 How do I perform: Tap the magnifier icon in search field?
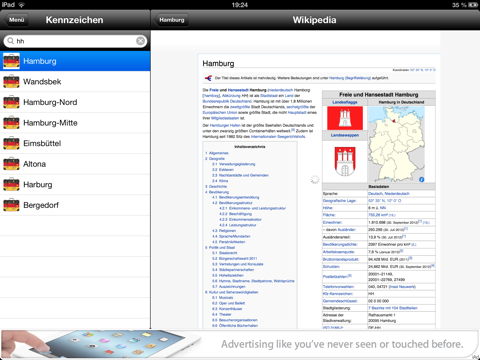pos(11,41)
